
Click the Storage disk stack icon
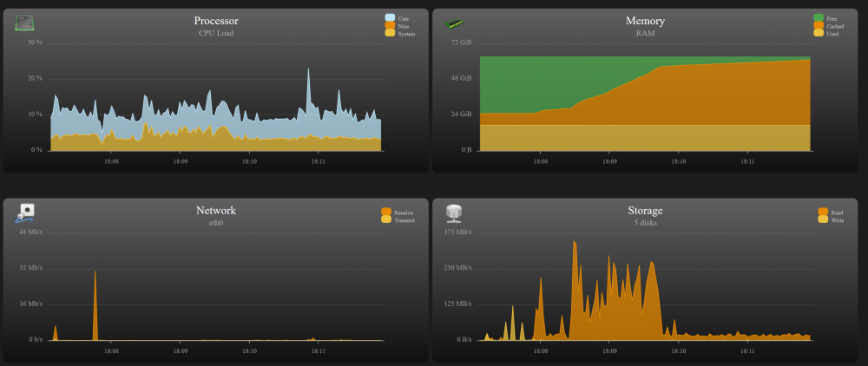coord(453,212)
